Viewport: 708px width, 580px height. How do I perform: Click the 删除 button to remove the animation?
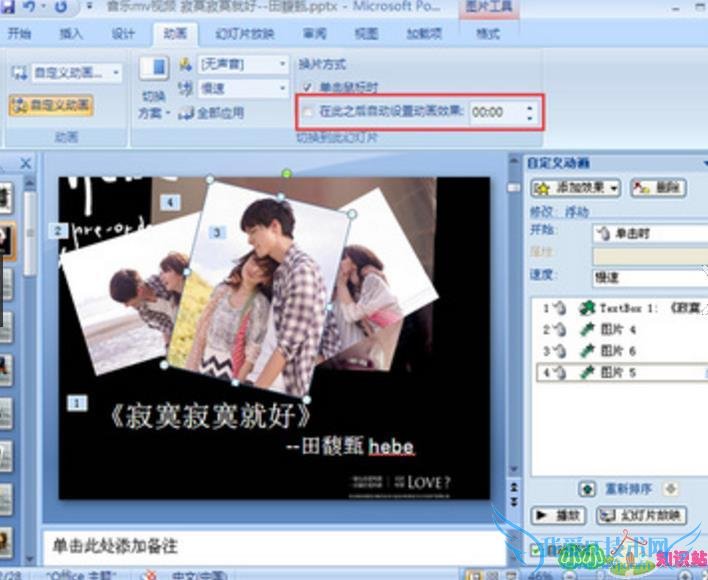(x=658, y=188)
